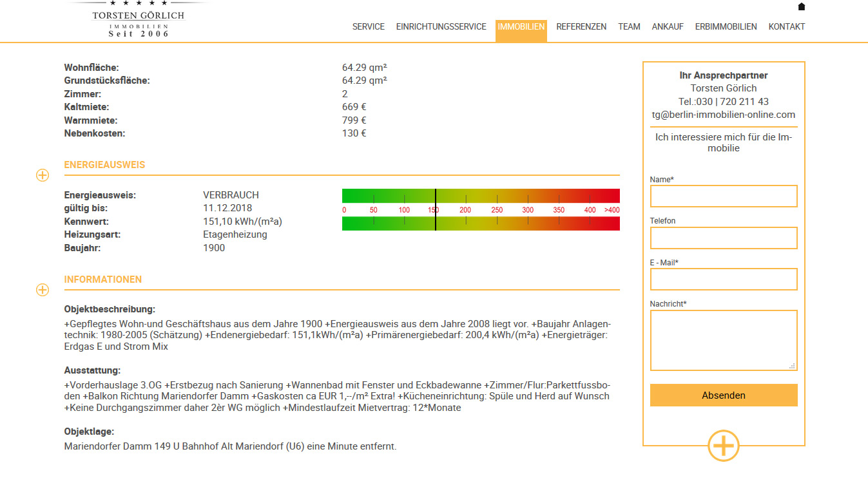Screen dimensions: 868x494
Task: Focus the Name input field
Action: [723, 196]
